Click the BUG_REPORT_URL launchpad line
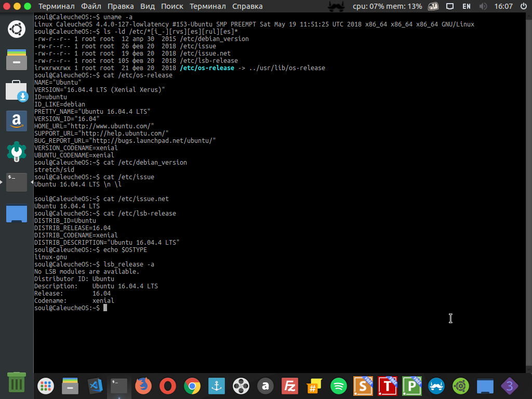The image size is (532, 399). point(125,140)
